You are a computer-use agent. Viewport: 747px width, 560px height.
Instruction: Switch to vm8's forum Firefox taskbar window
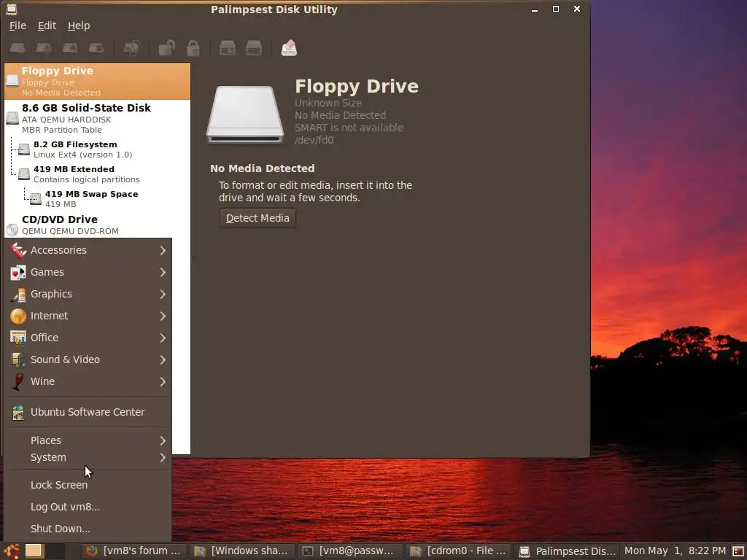tap(133, 551)
